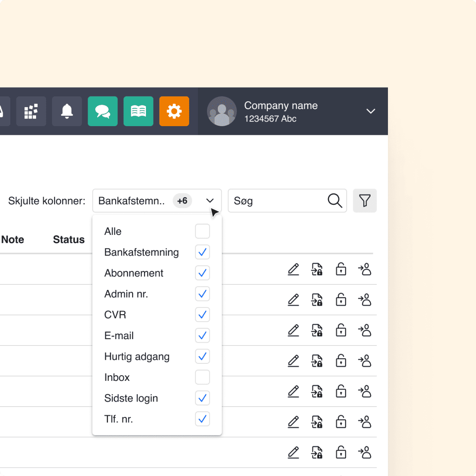The width and height of the screenshot is (476, 476).
Task: Select the Hurtig adgang option
Action: 137,357
